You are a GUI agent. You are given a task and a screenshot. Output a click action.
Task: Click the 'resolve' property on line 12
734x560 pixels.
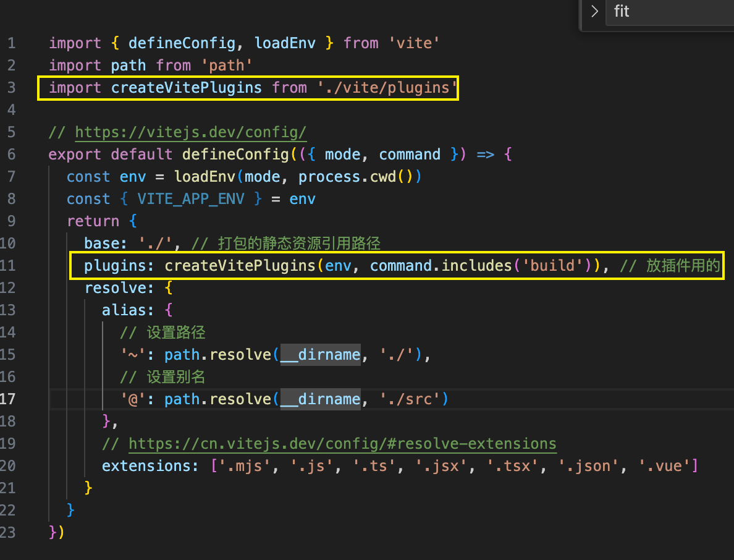click(x=115, y=288)
